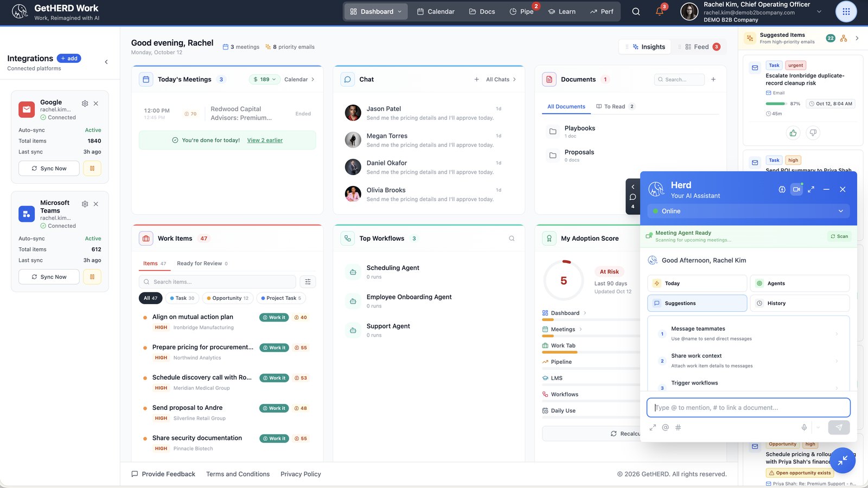Expand Share work context suggestion chevron
This screenshot has height=488, width=868.
click(x=837, y=361)
